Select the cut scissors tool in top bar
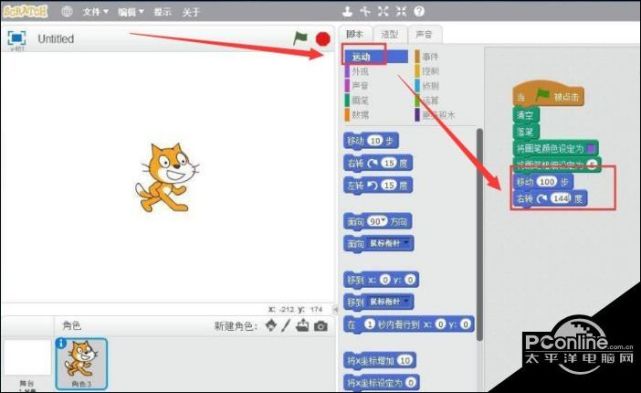This screenshot has width=641, height=393. pos(365,11)
